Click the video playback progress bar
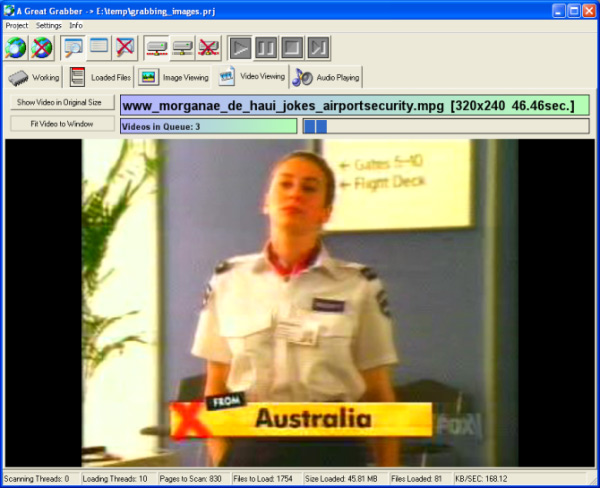Screen dimensions: 600x488 click(x=445, y=126)
